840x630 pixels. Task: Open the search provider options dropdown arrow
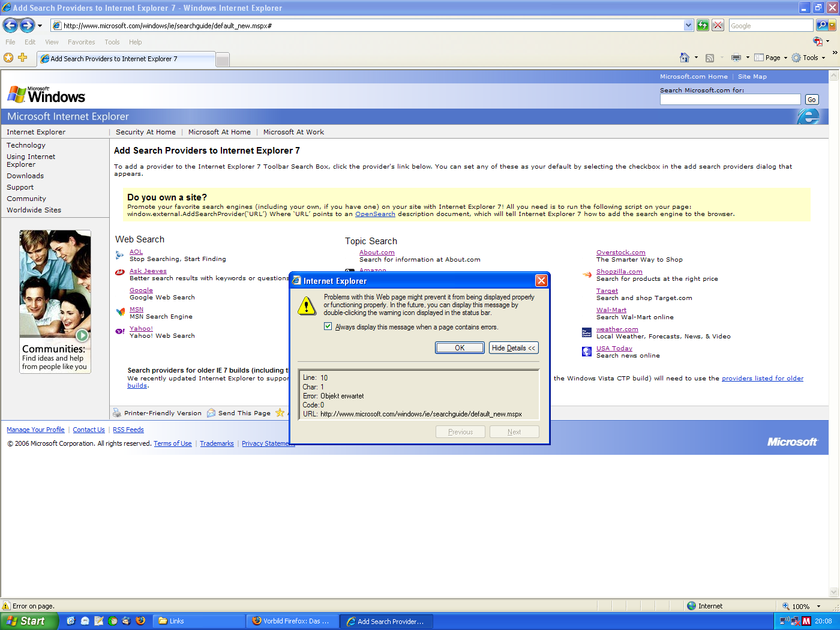pyautogui.click(x=832, y=25)
